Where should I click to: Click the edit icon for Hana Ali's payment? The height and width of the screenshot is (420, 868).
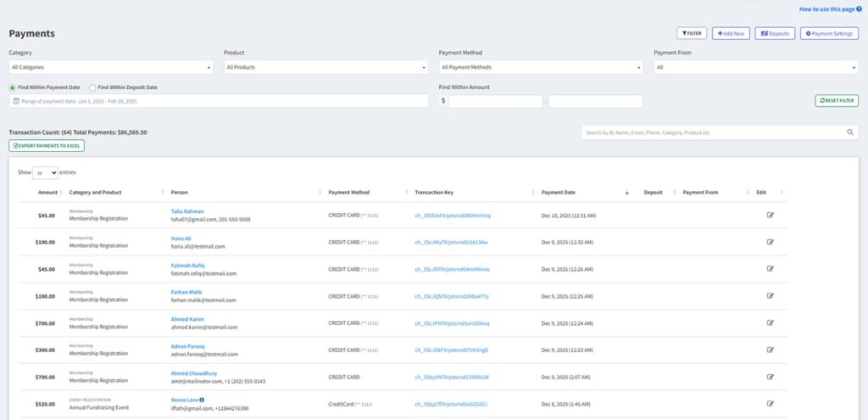click(x=770, y=242)
